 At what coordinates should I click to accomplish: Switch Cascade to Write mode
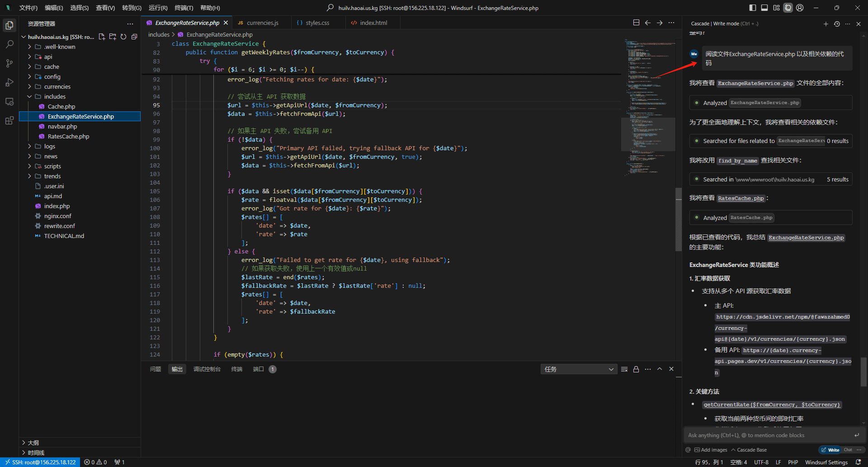(x=830, y=450)
